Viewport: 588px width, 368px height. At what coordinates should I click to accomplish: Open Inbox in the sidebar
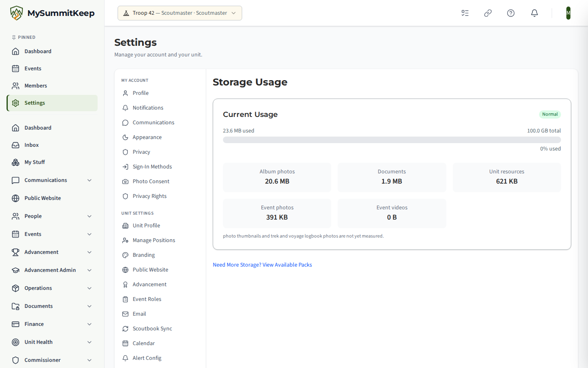(52, 145)
